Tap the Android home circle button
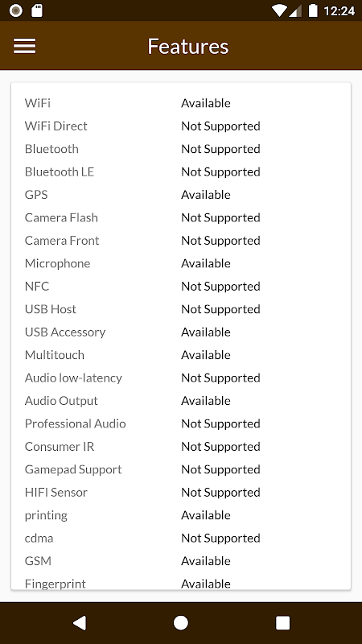 click(180, 622)
